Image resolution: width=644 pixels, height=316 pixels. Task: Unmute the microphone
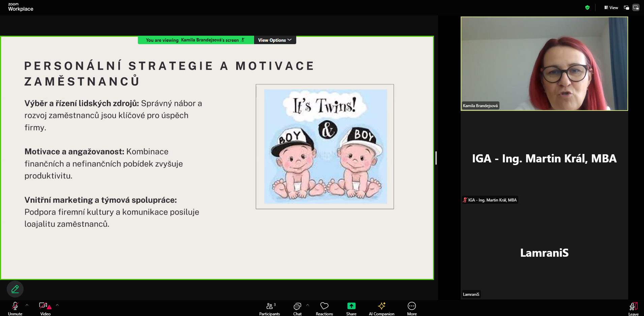pos(15,308)
